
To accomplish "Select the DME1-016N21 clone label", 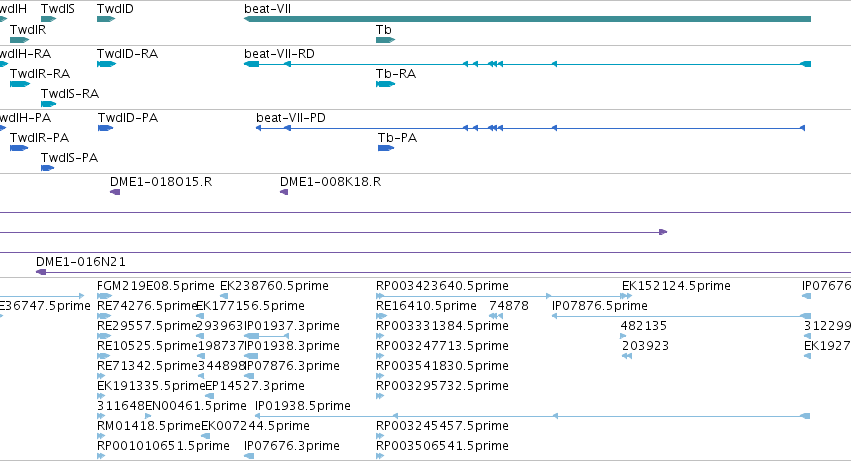I will (81, 262).
